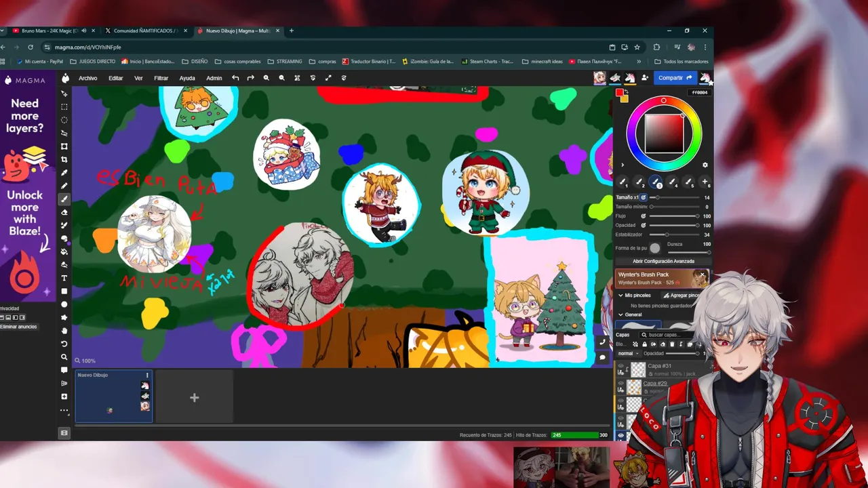The image size is (868, 488).
Task: Open the Ver menu
Action: click(x=138, y=78)
